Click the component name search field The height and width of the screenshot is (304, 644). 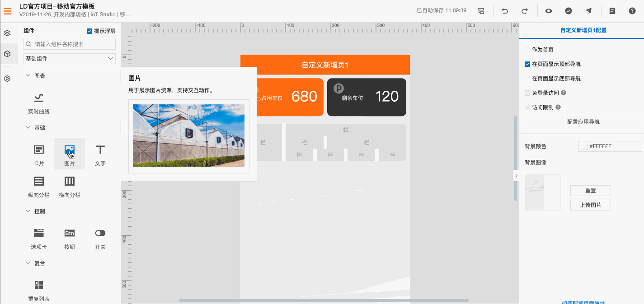click(70, 44)
